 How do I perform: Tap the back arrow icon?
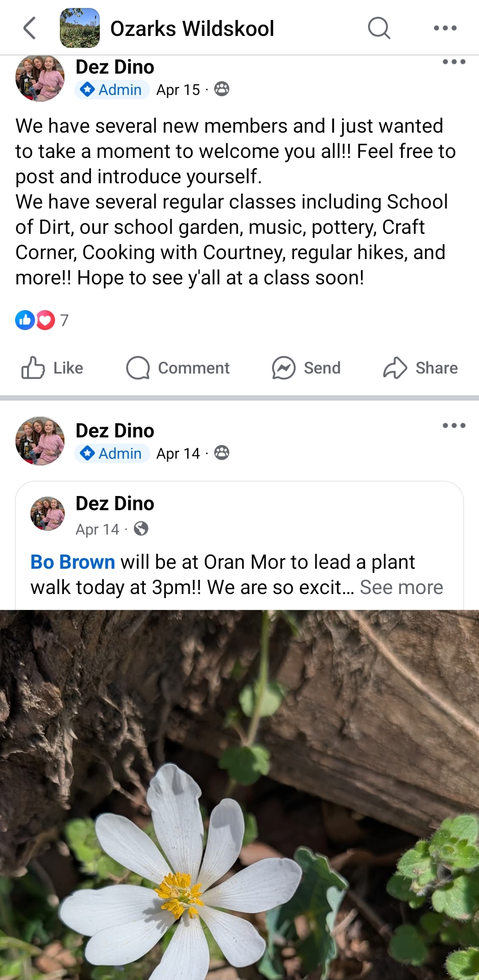[29, 28]
